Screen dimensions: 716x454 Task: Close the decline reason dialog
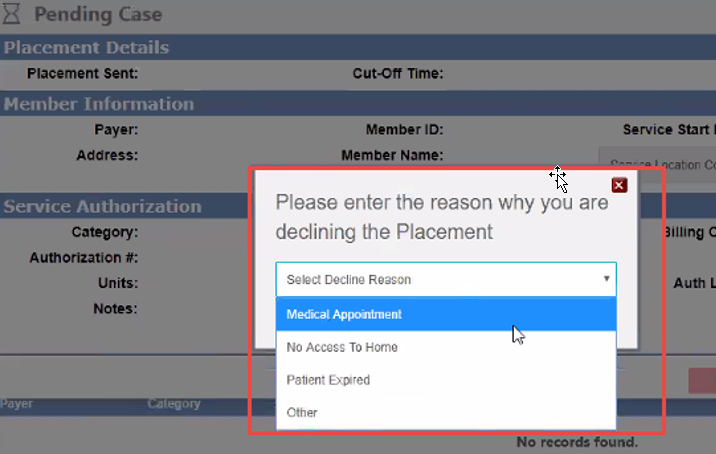(x=619, y=185)
